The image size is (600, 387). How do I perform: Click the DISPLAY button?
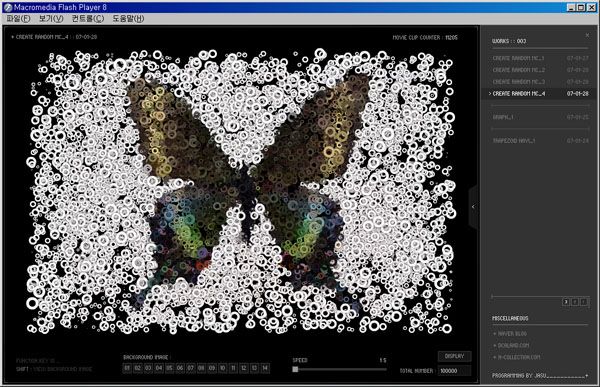[x=455, y=356]
